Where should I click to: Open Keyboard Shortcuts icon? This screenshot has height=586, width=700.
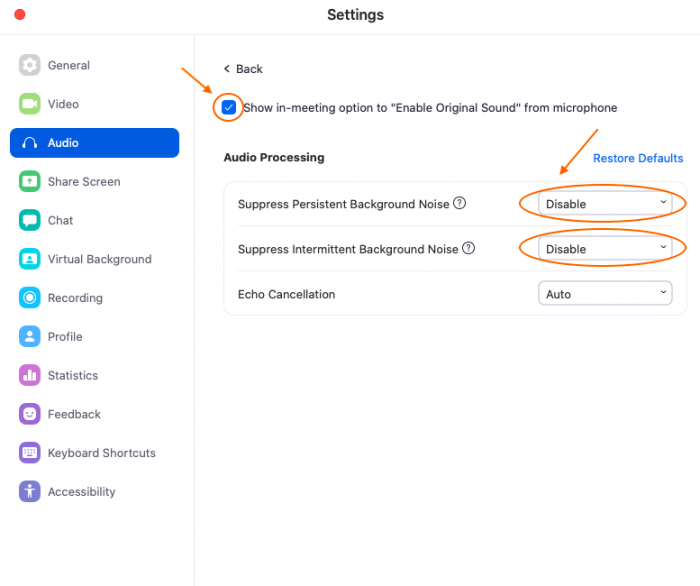pyautogui.click(x=29, y=453)
